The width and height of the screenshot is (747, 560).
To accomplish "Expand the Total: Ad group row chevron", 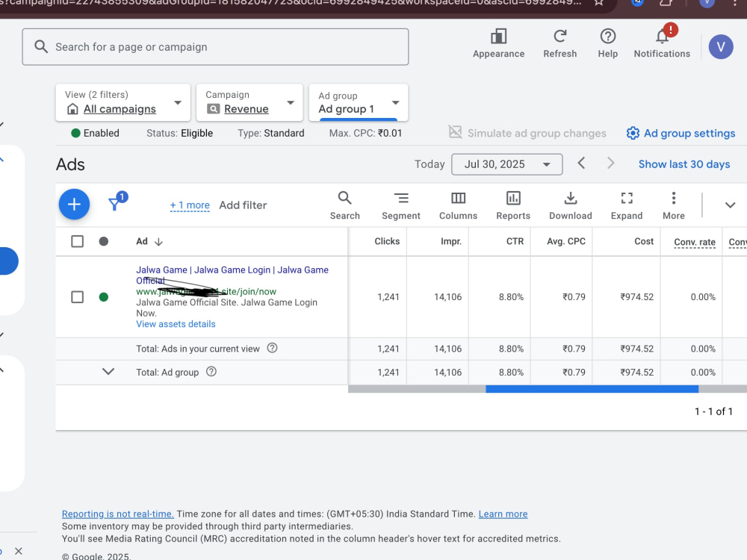I will tap(108, 371).
